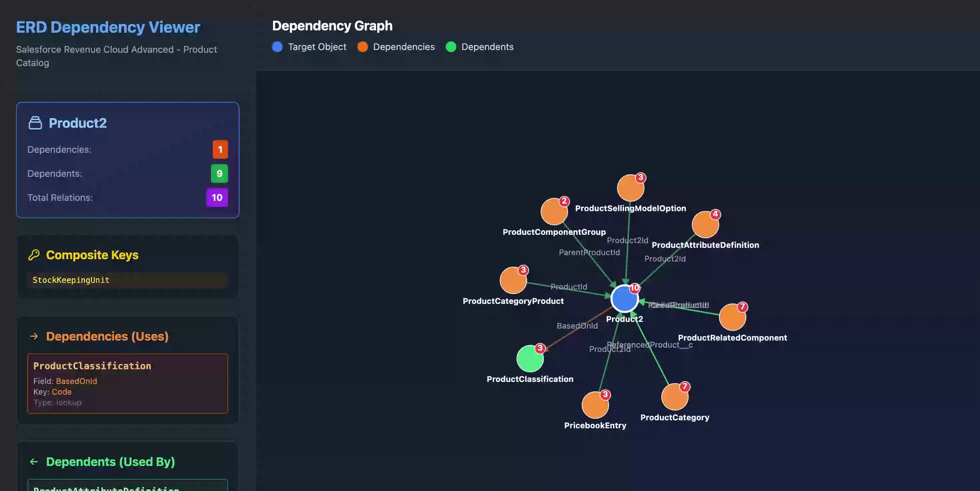The image size is (980, 491).
Task: Click the red 10 badge on Product2 node
Action: [x=634, y=288]
